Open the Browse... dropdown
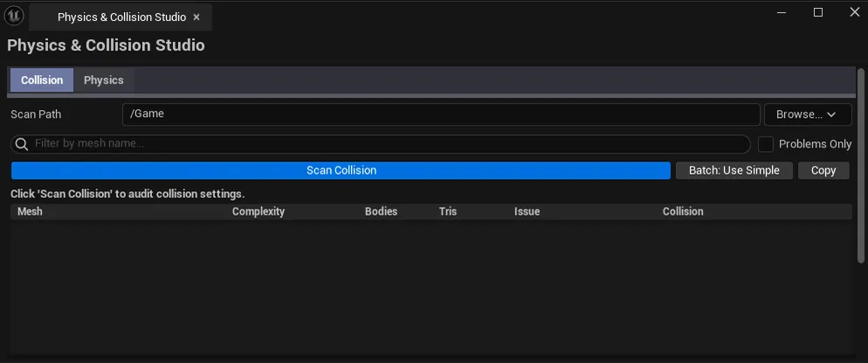Viewport: 868px width, 363px height. 808,114
